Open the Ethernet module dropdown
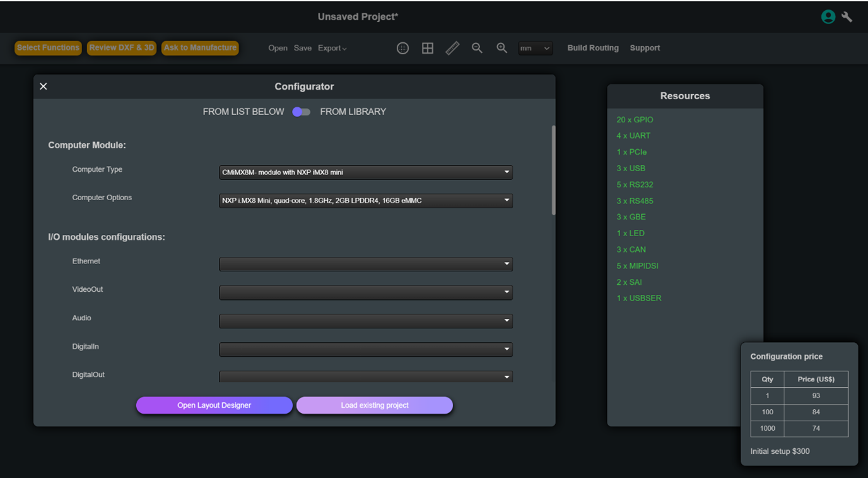 point(366,264)
